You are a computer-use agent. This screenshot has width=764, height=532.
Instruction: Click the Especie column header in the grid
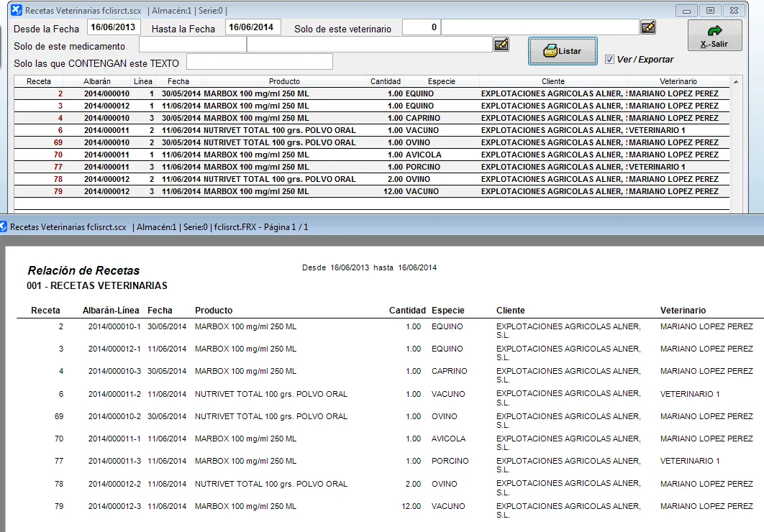(441, 81)
